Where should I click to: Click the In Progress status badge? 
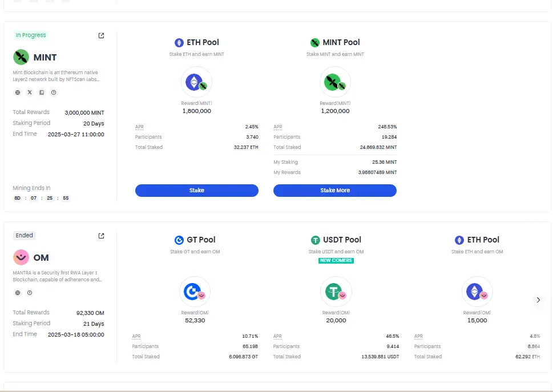point(31,35)
